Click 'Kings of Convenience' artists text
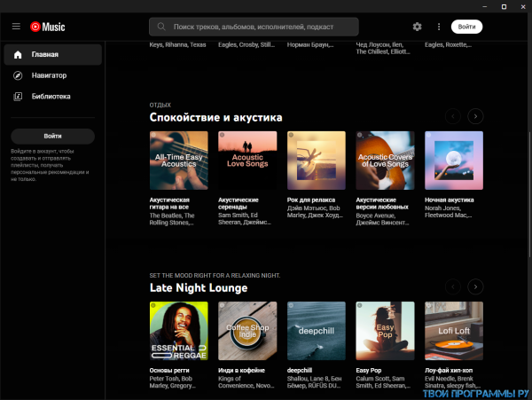The height and width of the screenshot is (400, 532). coord(246,382)
